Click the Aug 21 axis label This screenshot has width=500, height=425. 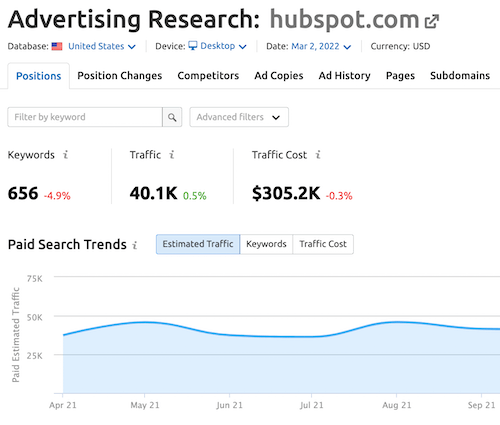397,405
